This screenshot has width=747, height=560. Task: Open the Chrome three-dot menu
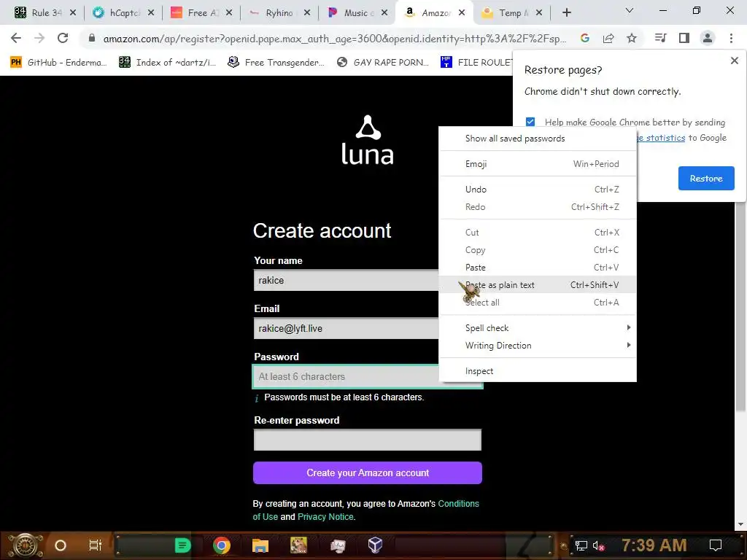[731, 38]
